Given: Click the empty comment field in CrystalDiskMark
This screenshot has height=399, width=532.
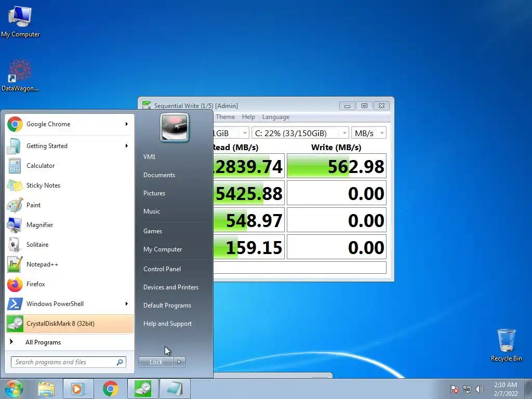Looking at the screenshot, I should point(300,268).
